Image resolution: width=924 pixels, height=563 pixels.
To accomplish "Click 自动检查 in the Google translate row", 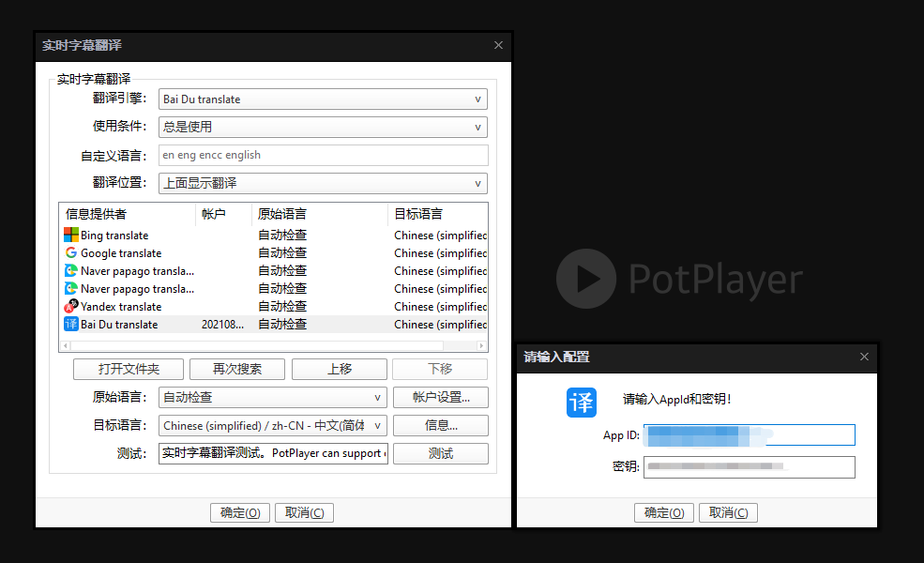I will (282, 253).
